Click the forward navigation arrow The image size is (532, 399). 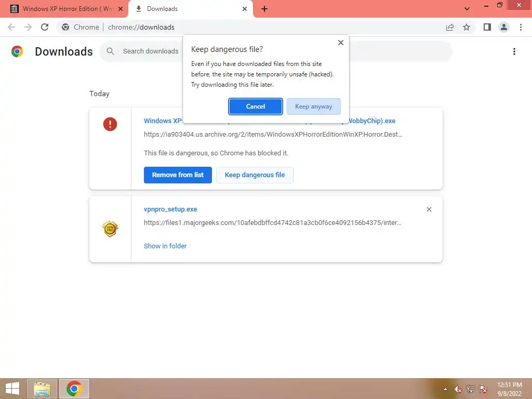tap(28, 27)
